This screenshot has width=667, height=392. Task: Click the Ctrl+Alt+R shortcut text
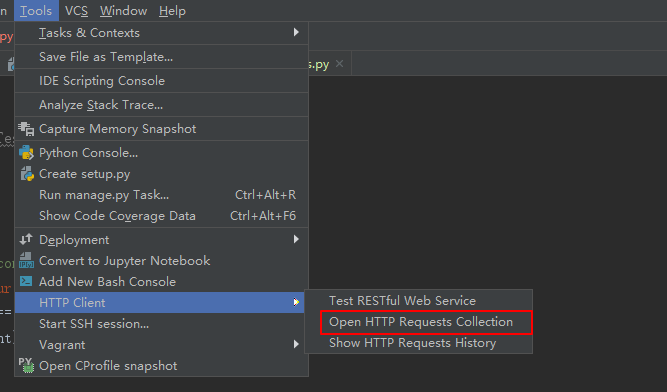pos(265,195)
